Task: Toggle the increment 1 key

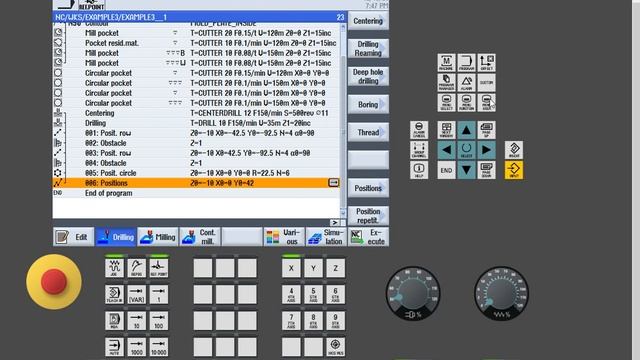Action: (x=159, y=294)
